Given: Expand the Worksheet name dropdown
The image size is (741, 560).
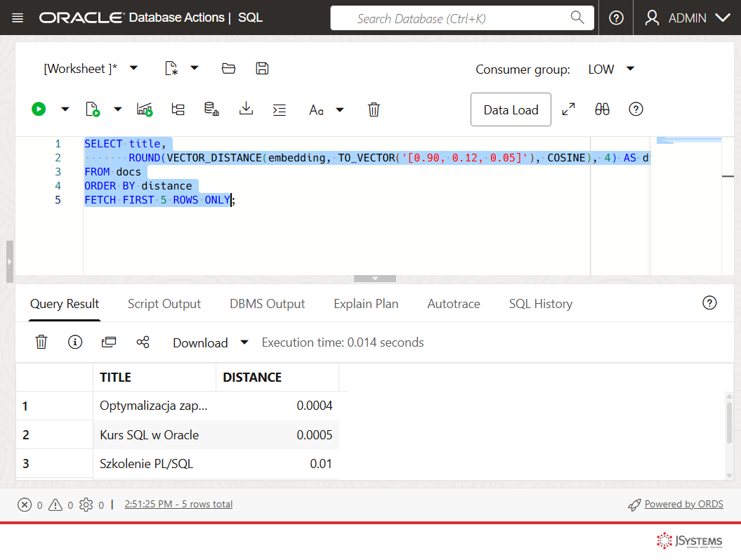Looking at the screenshot, I should pyautogui.click(x=133, y=68).
